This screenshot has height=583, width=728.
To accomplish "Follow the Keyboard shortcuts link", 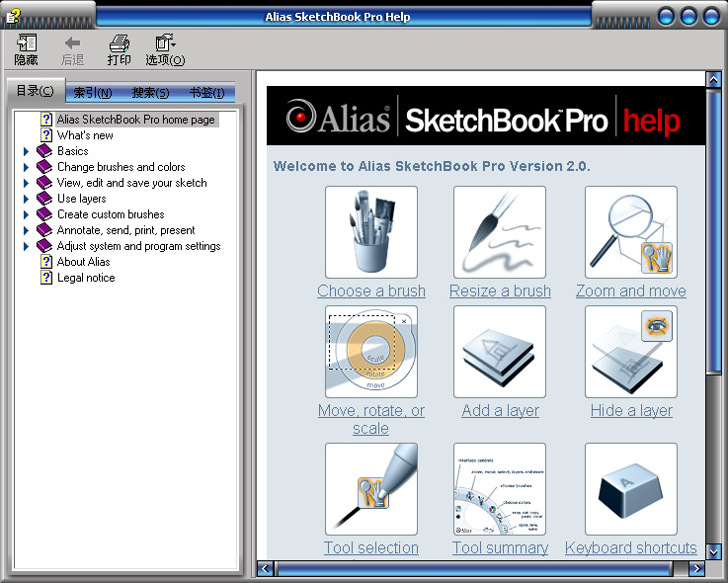I will 631,547.
